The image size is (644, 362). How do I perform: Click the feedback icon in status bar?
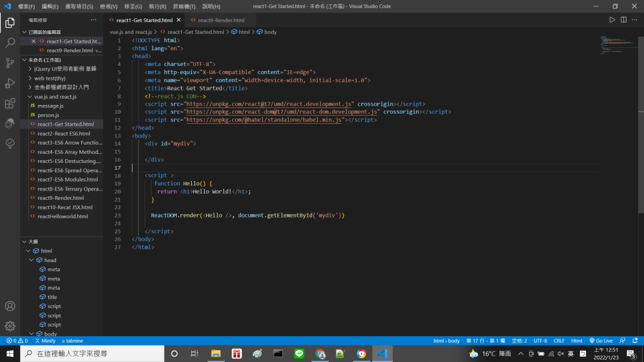coord(623,341)
